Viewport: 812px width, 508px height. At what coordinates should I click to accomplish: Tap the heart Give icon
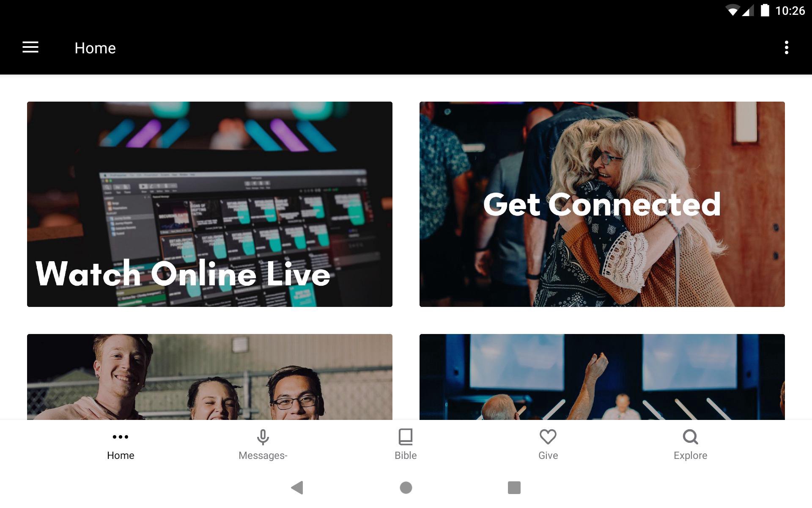(548, 437)
